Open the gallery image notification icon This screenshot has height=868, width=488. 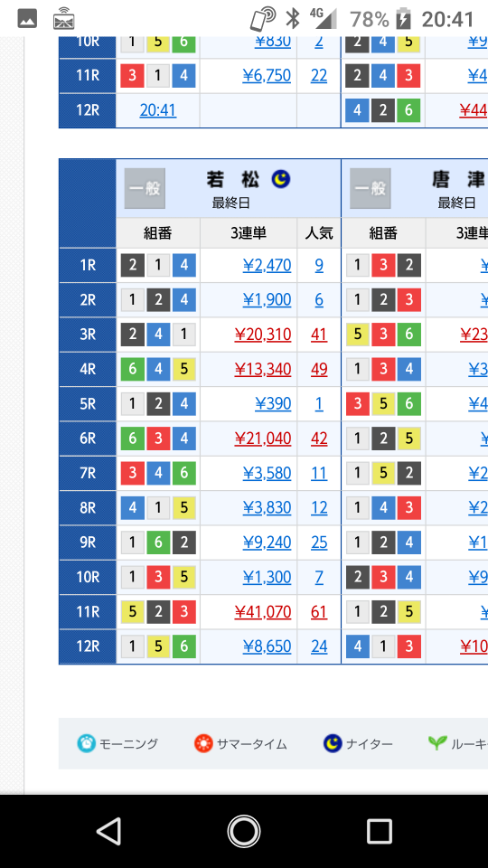(x=27, y=19)
